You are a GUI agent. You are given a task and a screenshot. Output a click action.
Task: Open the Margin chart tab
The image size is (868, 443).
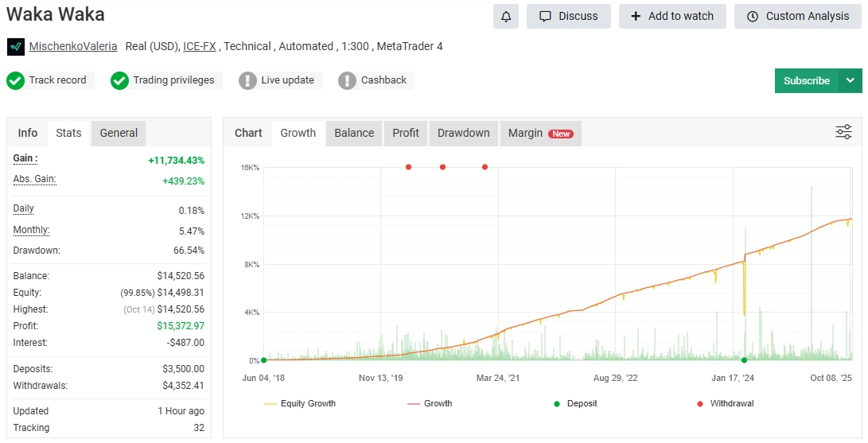point(540,133)
